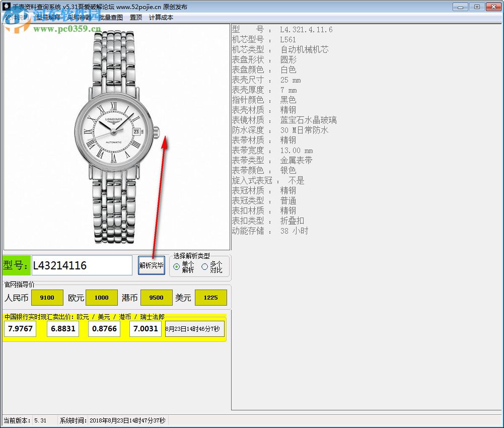Click the 置顶 menu item
Screen dimensions: 504x428
coord(136,17)
